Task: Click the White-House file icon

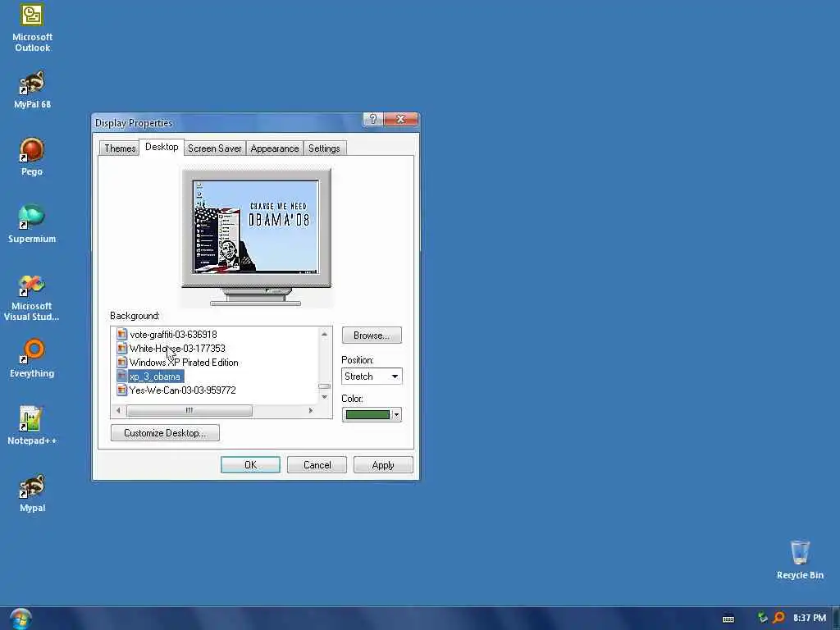Action: pyautogui.click(x=121, y=348)
